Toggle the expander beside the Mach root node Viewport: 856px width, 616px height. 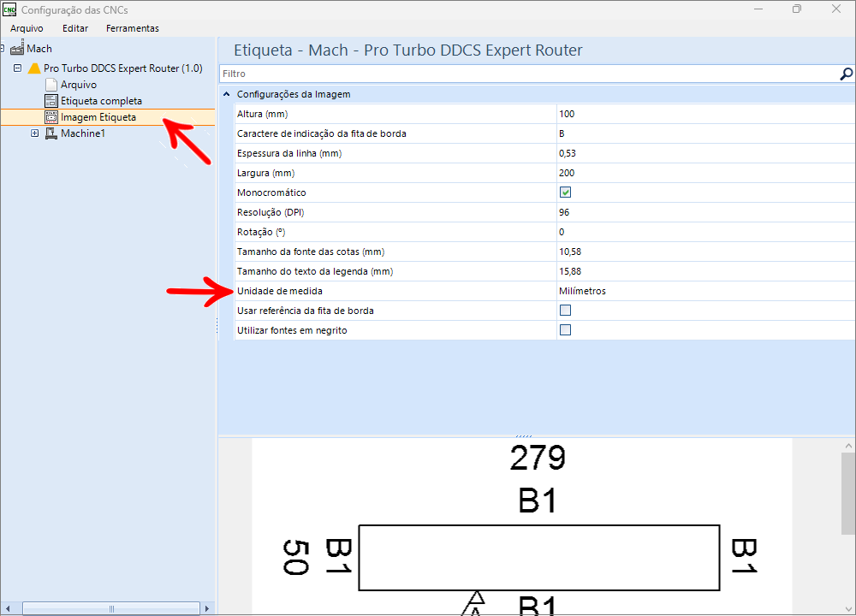[3, 49]
